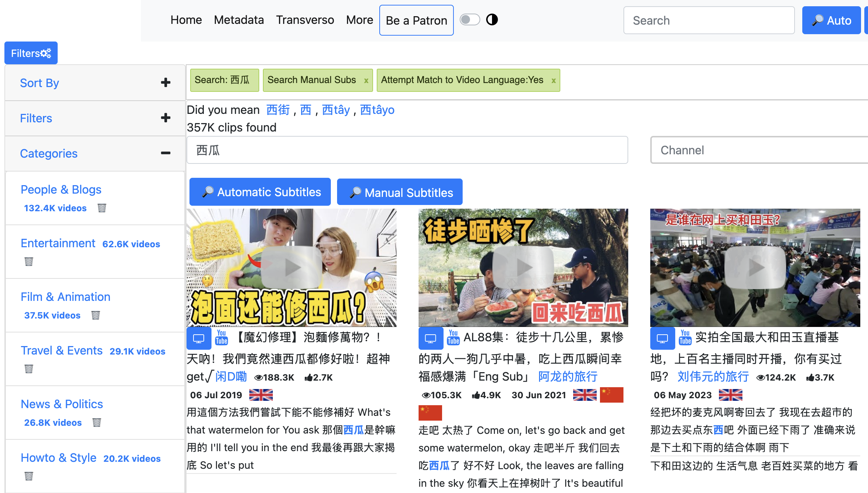
Task: Click monitor icon on Hetian jade video
Action: click(662, 338)
